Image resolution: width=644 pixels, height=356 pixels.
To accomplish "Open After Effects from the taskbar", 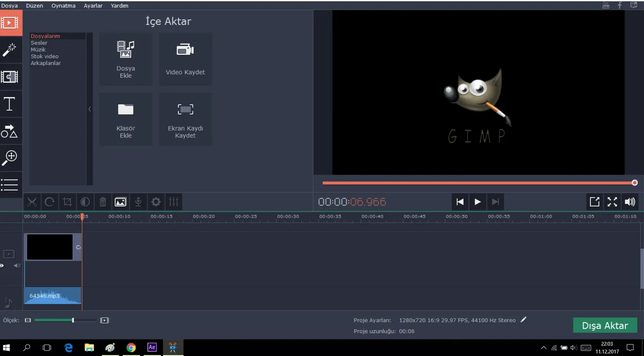I will point(152,347).
